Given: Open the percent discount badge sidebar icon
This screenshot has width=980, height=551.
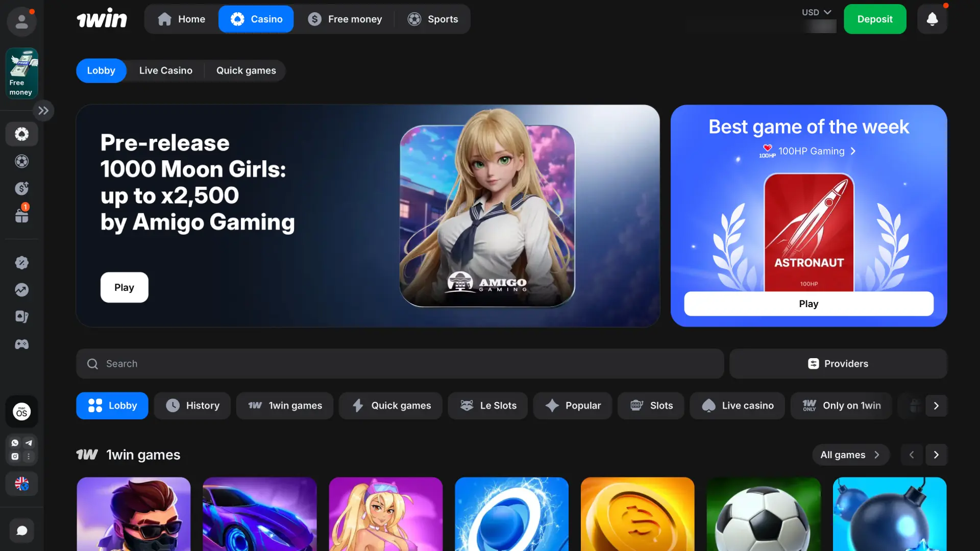Looking at the screenshot, I should point(21,263).
